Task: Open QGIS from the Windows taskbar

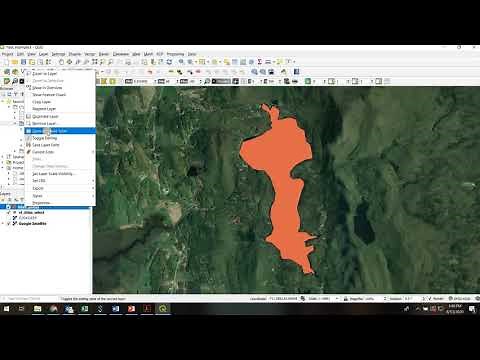Action: pyautogui.click(x=163, y=309)
